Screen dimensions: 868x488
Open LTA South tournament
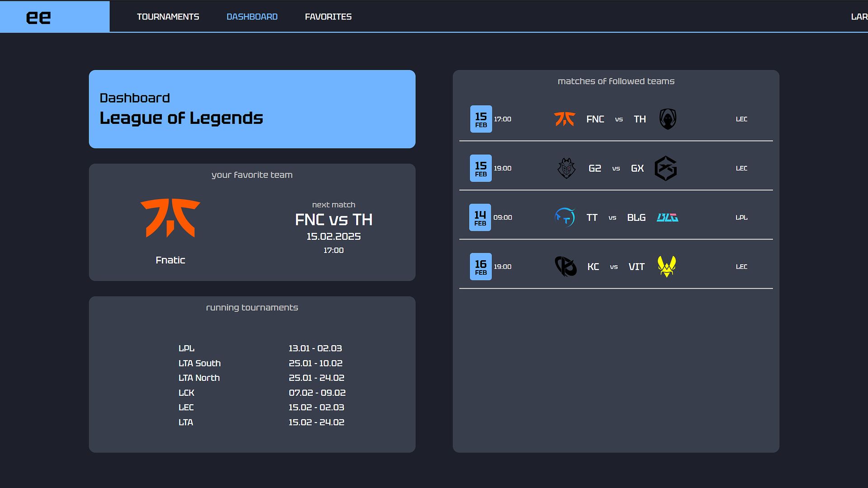199,363
